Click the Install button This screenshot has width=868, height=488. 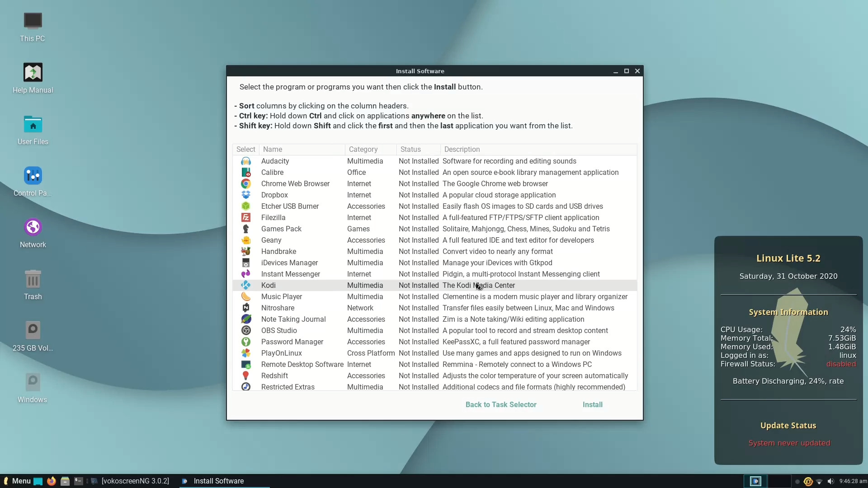click(592, 405)
